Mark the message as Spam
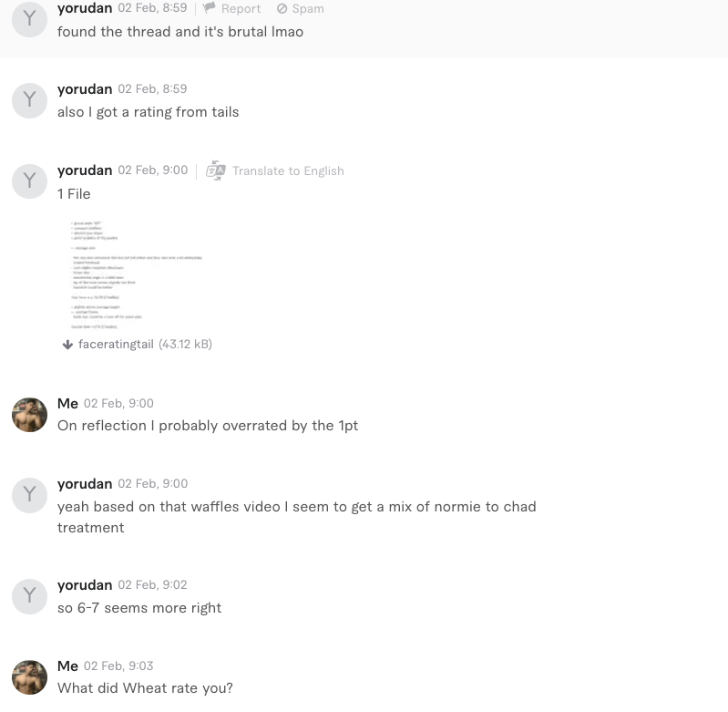The width and height of the screenshot is (728, 712). pos(308,9)
